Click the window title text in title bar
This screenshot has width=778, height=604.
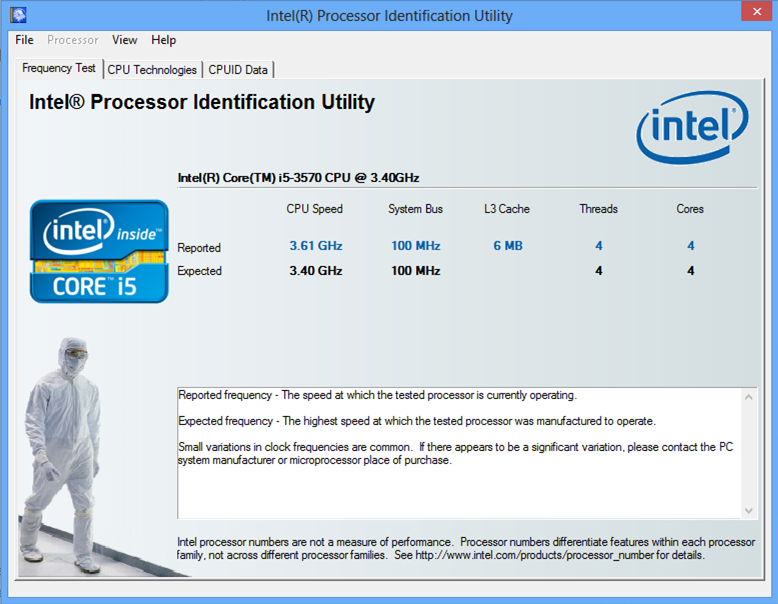pyautogui.click(x=389, y=16)
